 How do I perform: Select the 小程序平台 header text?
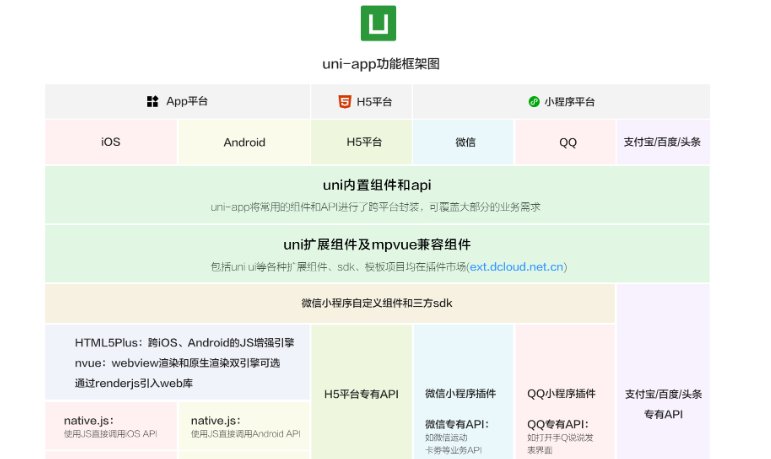coord(569,102)
